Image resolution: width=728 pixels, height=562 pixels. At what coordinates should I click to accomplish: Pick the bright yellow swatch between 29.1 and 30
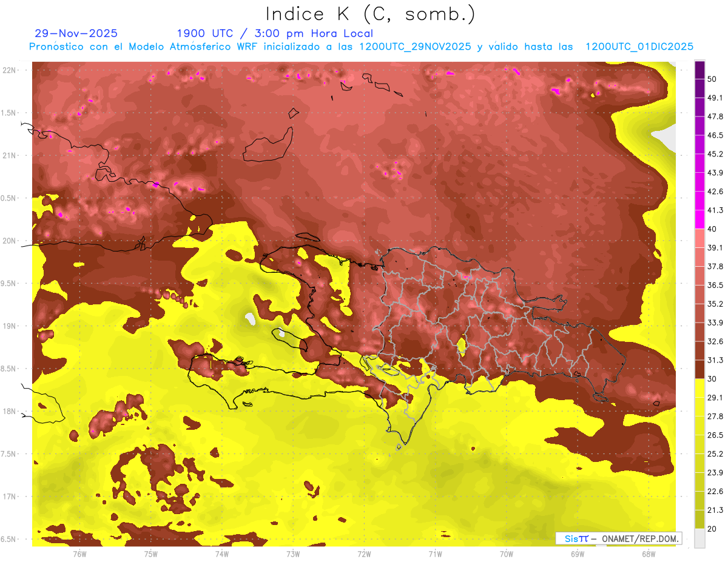699,388
